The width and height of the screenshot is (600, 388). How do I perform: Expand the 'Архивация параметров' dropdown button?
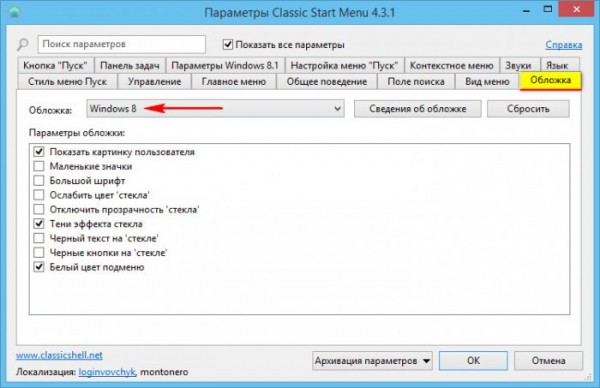click(x=372, y=361)
